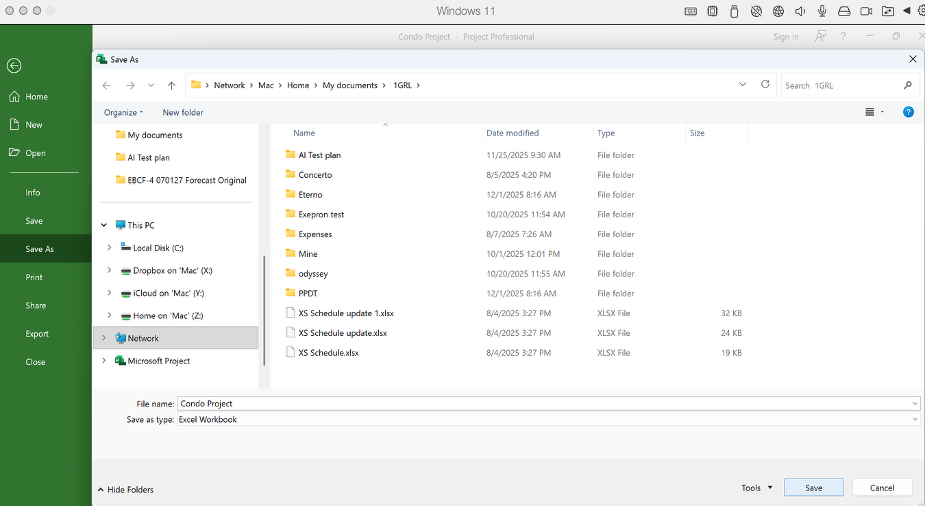Collapse the This PC tree node
The height and width of the screenshot is (506, 926).
pyautogui.click(x=104, y=225)
